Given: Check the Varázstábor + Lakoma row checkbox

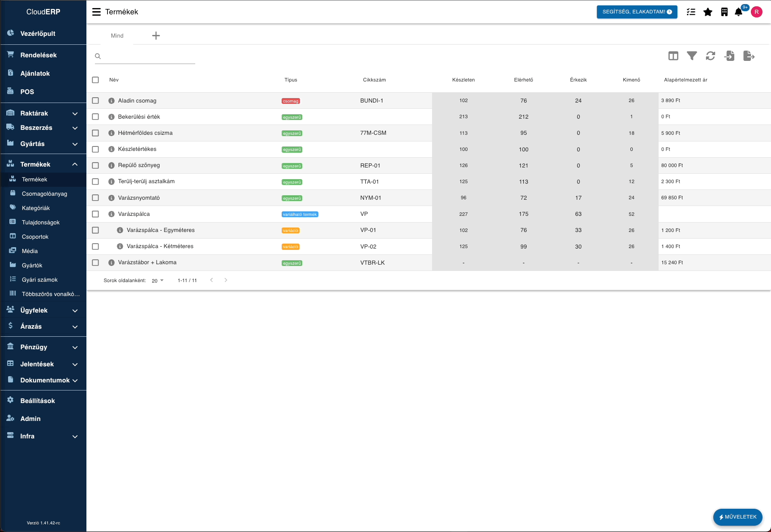Looking at the screenshot, I should pyautogui.click(x=95, y=263).
